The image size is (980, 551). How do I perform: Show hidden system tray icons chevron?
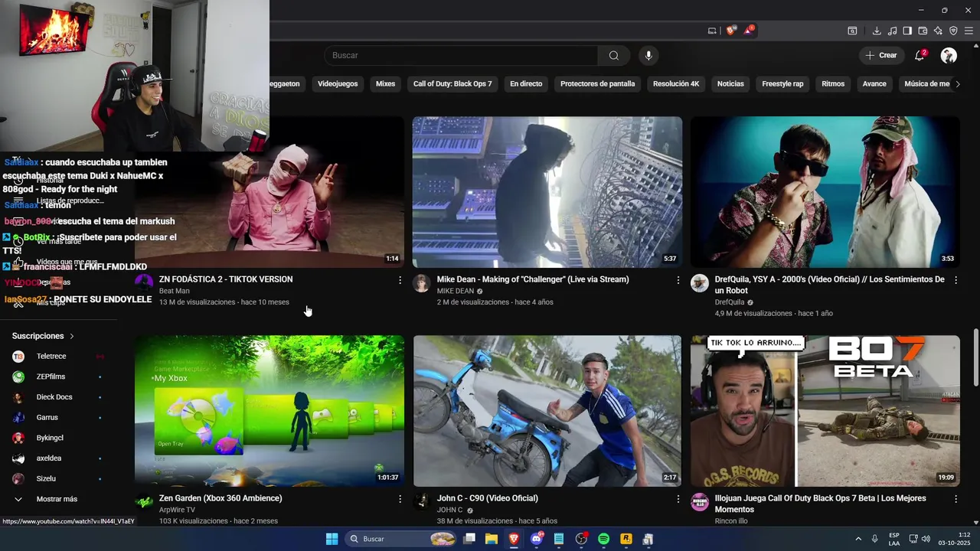858,539
